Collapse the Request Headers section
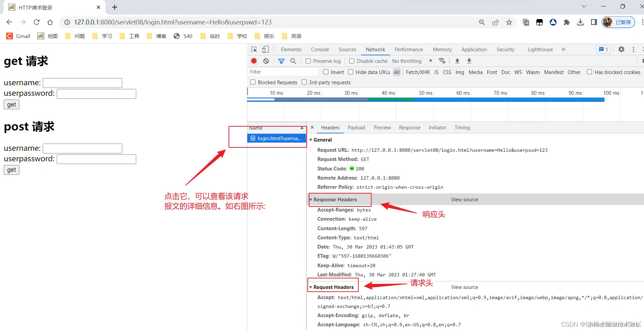This screenshot has width=644, height=330. [x=310, y=287]
